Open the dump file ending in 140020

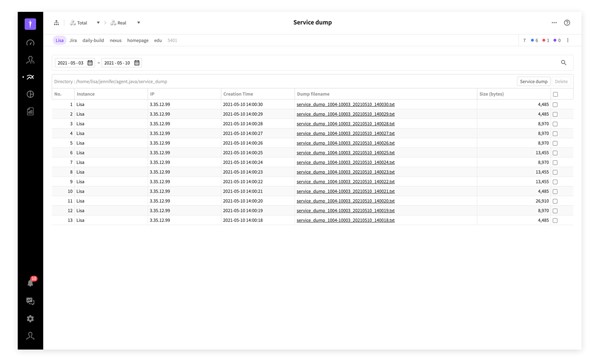tap(346, 201)
